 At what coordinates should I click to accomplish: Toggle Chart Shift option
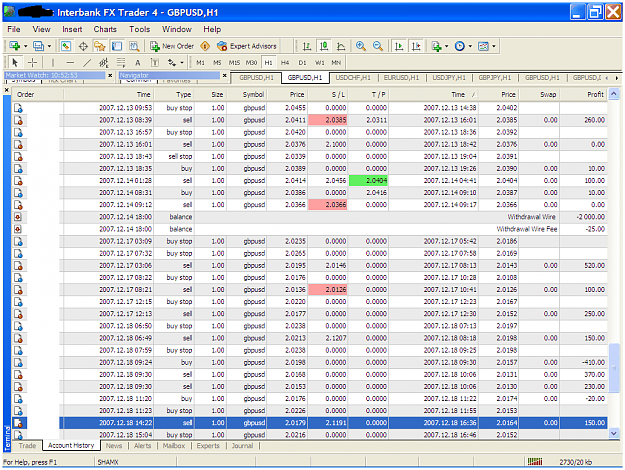click(x=416, y=46)
